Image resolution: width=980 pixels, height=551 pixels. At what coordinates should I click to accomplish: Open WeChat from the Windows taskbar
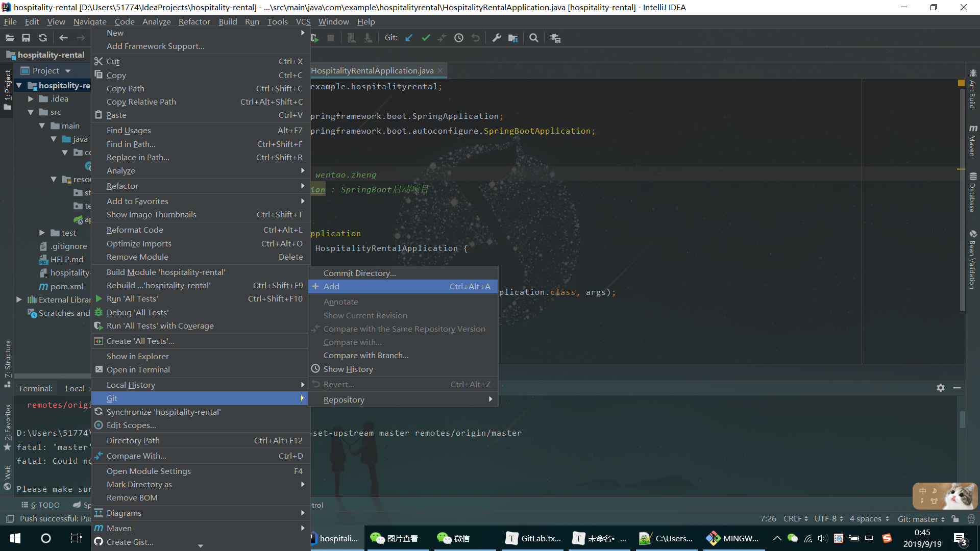(454, 538)
